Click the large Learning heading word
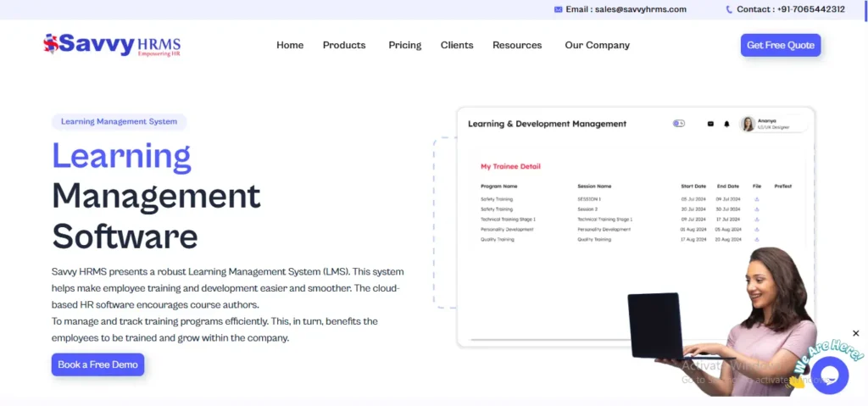Screen dimensions: 868x406 (x=121, y=156)
